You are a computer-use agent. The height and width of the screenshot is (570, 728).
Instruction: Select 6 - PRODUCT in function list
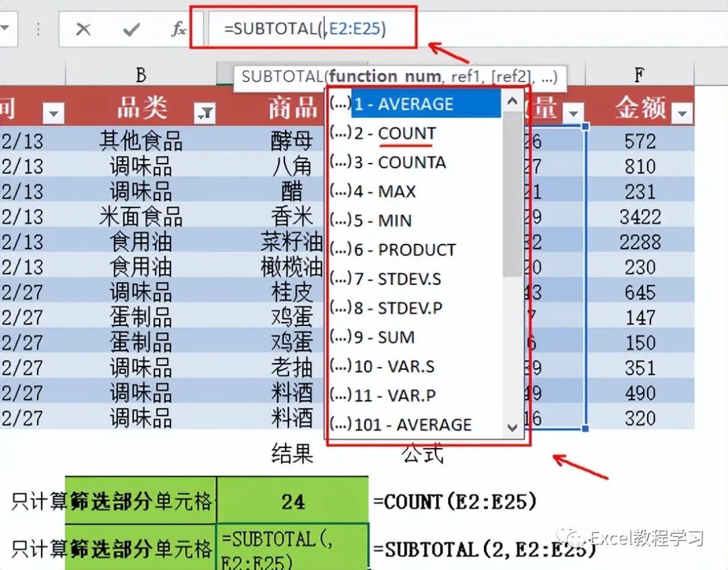coord(415,250)
